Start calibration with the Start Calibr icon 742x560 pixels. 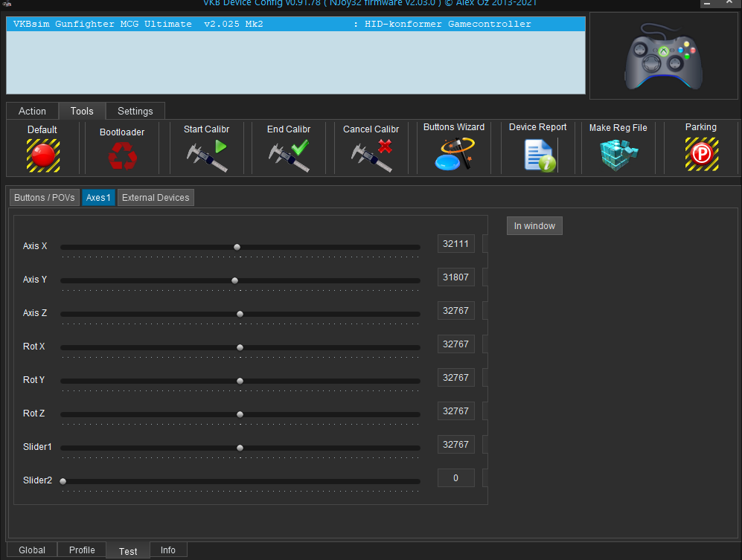click(x=207, y=155)
